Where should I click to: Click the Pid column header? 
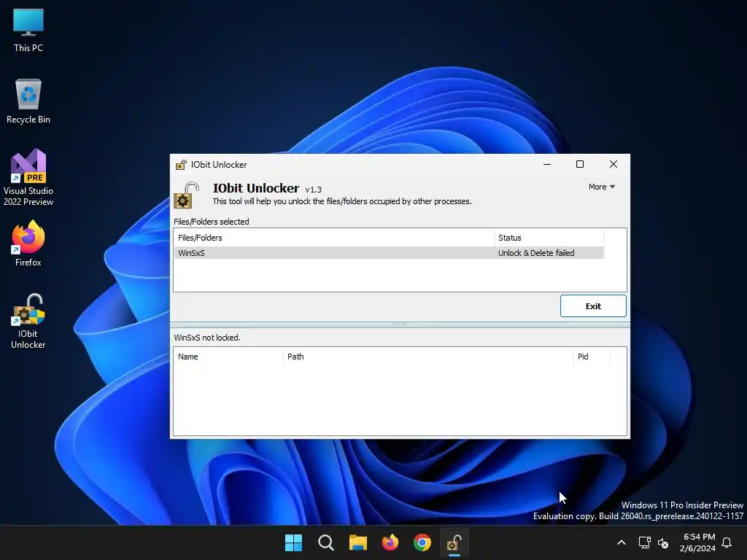coord(591,357)
